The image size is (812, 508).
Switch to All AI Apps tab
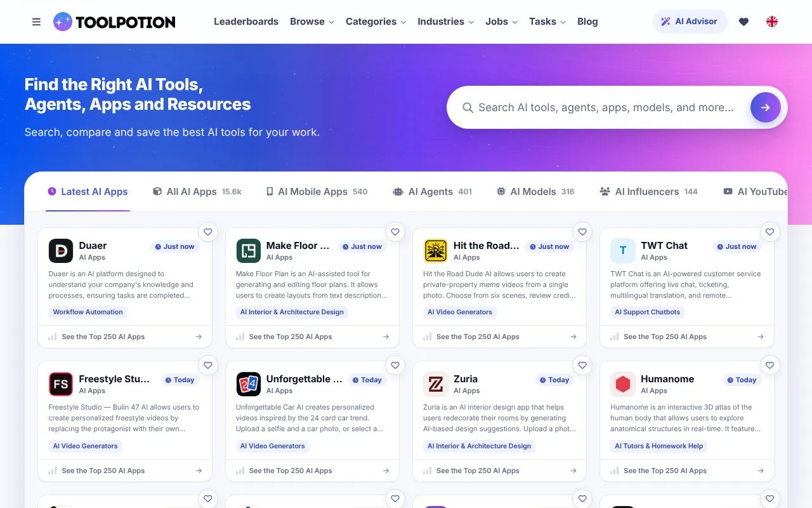point(197,192)
